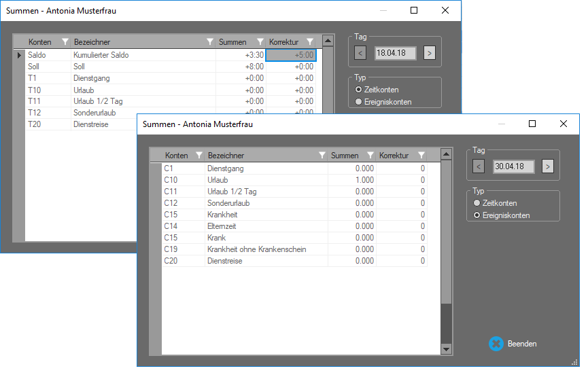Click the date field showing 30.04.18
The image size is (588, 375).
(513, 166)
